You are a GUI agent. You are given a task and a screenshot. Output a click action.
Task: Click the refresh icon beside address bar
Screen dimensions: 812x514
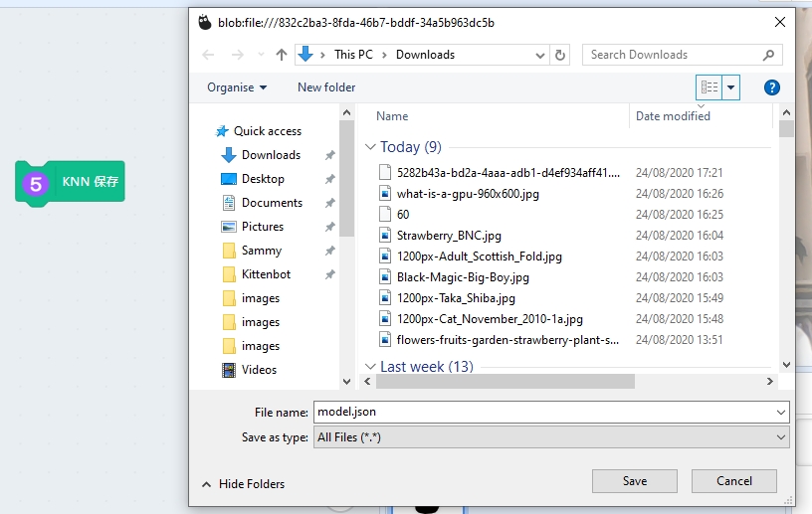[560, 55]
